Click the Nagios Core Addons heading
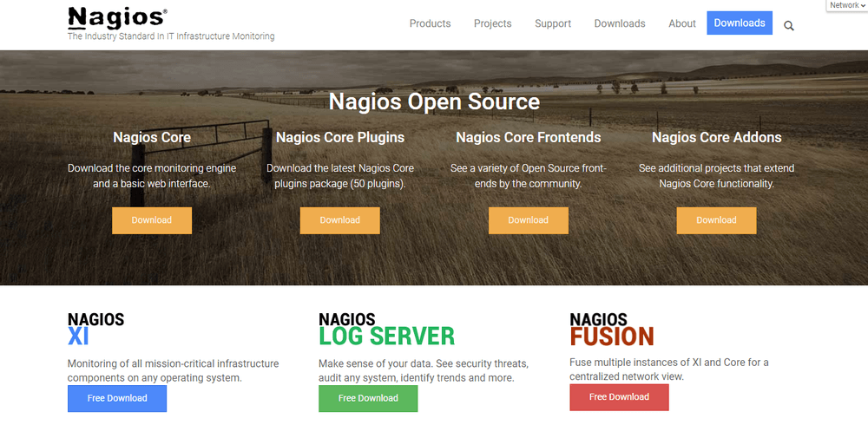This screenshot has width=868, height=438. click(716, 137)
